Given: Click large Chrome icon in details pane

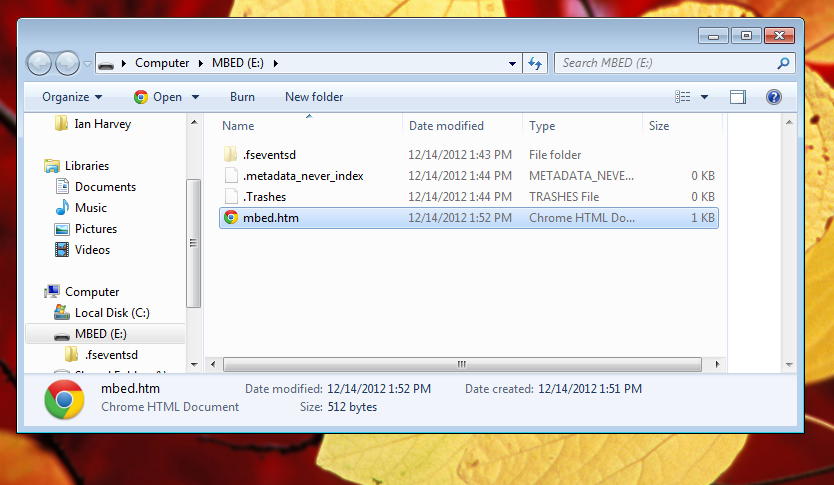Looking at the screenshot, I should click(x=64, y=399).
